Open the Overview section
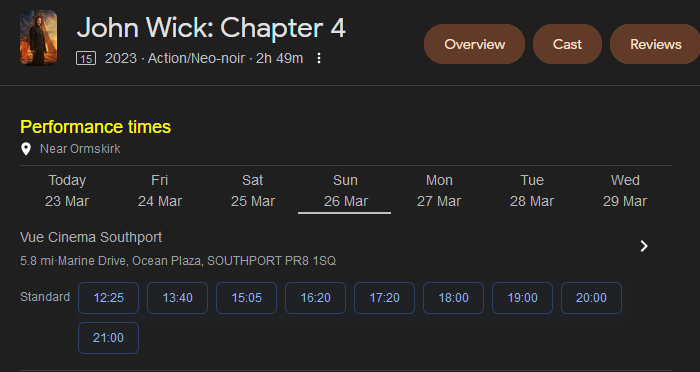Viewport: 700px width, 372px height. [474, 44]
